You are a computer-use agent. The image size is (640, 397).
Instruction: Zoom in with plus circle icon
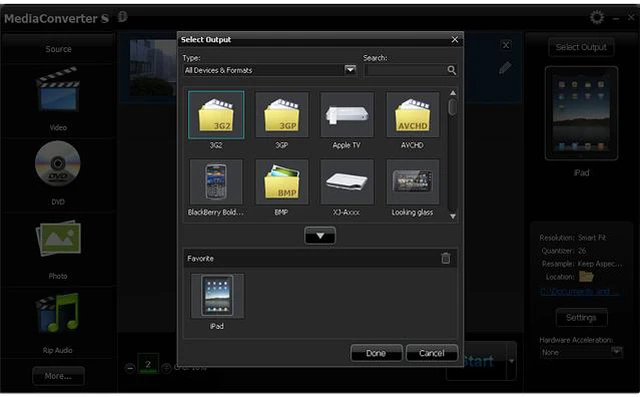[166, 368]
